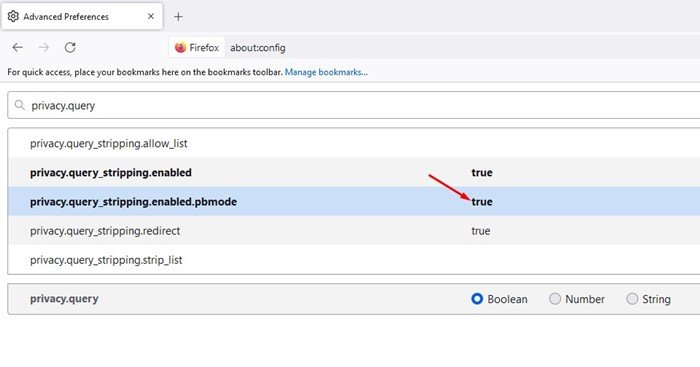Close the Advanced Preferences tab
Screen dimensions: 700x367
[x=151, y=17]
